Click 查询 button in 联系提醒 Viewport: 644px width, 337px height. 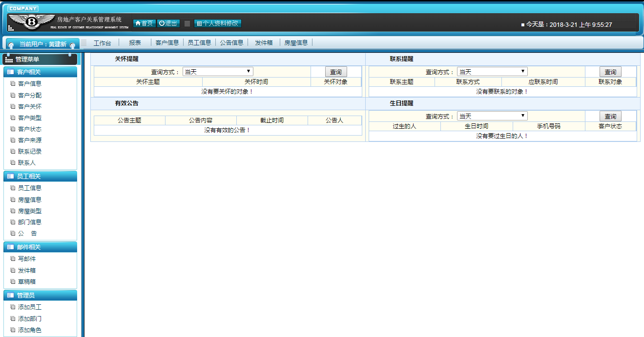610,72
